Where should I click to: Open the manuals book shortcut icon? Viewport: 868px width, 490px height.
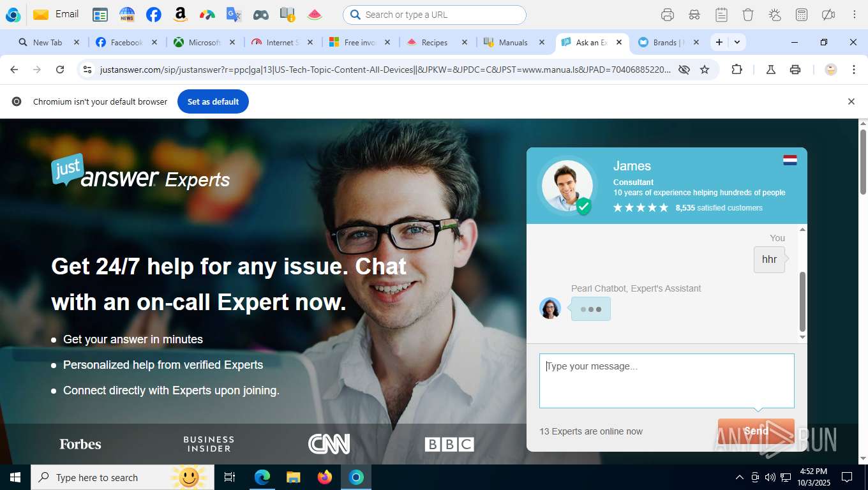(287, 15)
